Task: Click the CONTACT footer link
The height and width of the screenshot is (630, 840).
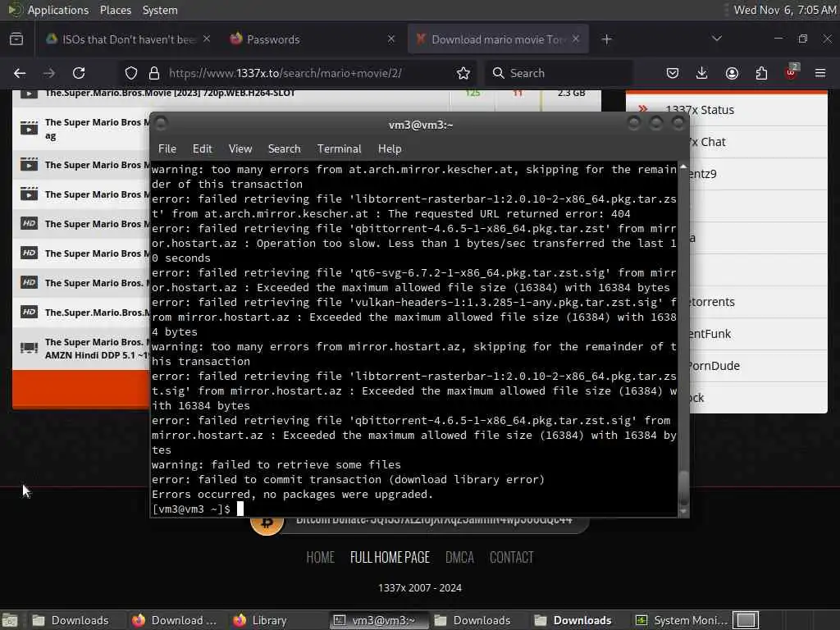Action: click(512, 558)
